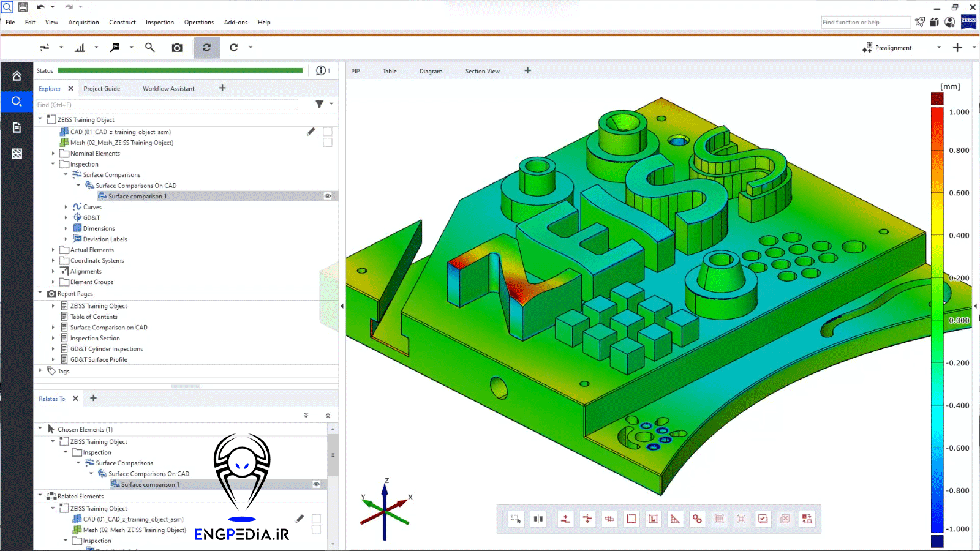Click the filter funnel icon in Explorer
This screenshot has height=551, width=980.
[x=319, y=104]
